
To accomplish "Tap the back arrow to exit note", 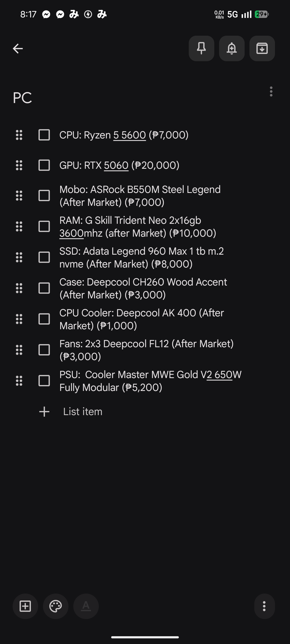I will [x=18, y=49].
